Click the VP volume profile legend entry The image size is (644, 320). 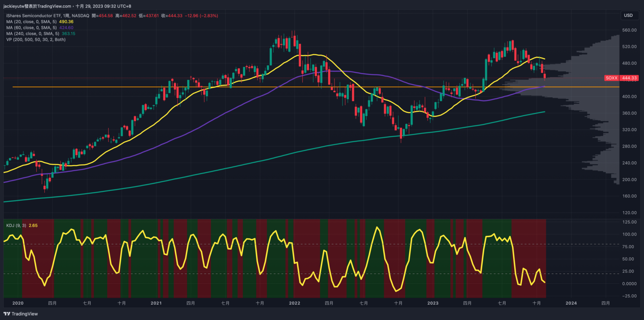pyautogui.click(x=36, y=39)
